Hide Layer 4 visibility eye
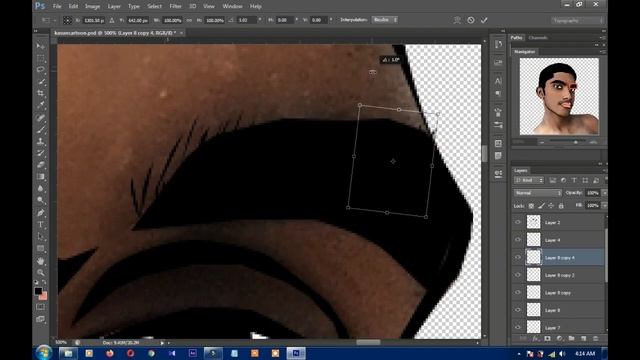This screenshot has width=640, height=360. (x=518, y=240)
